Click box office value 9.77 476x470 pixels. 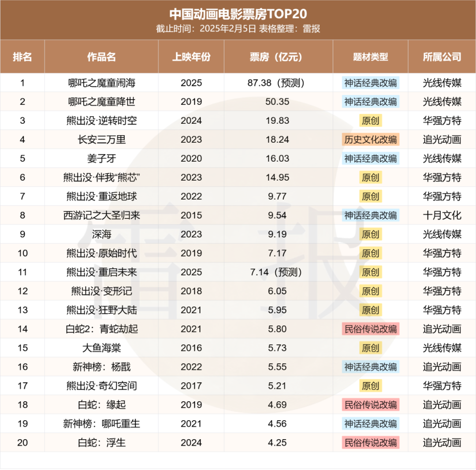pyautogui.click(x=277, y=196)
